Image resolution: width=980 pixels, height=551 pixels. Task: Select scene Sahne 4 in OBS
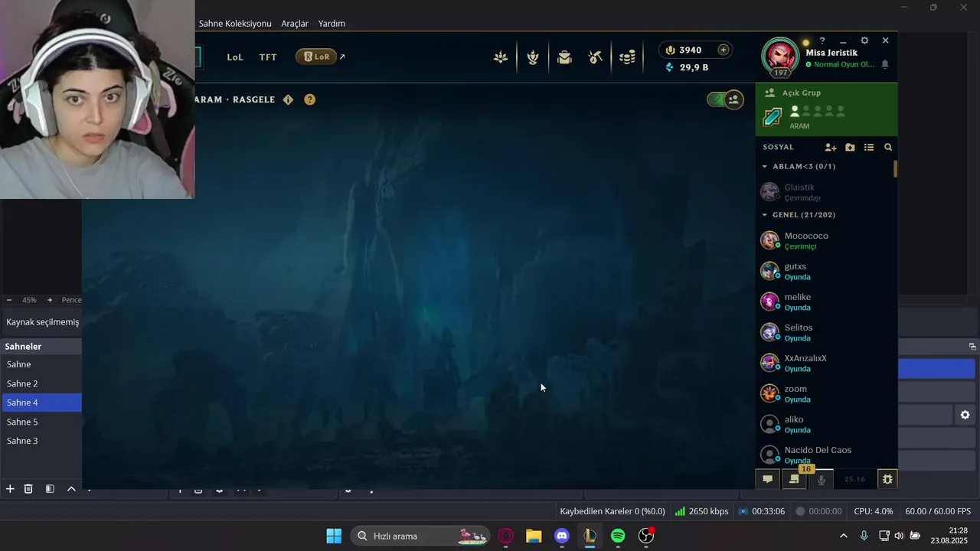41,403
